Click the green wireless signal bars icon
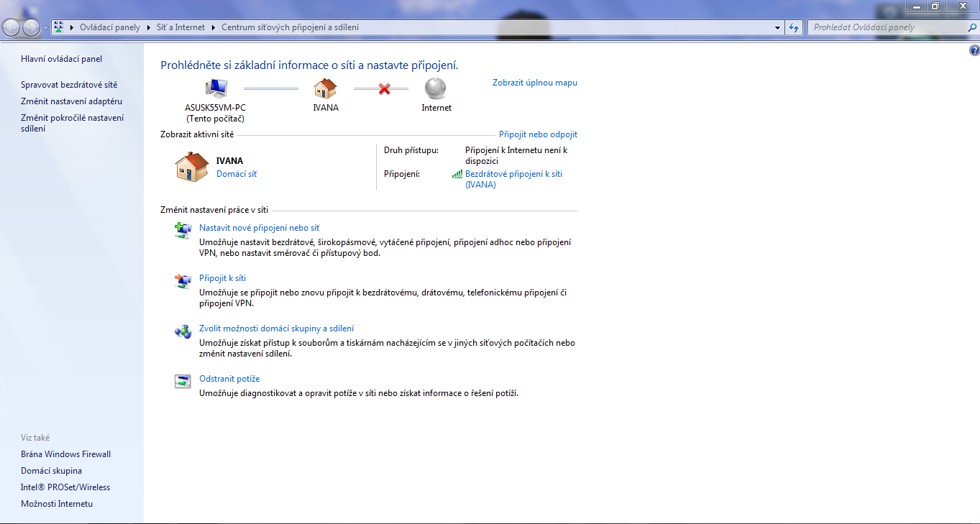This screenshot has width=980, height=524. (457, 174)
